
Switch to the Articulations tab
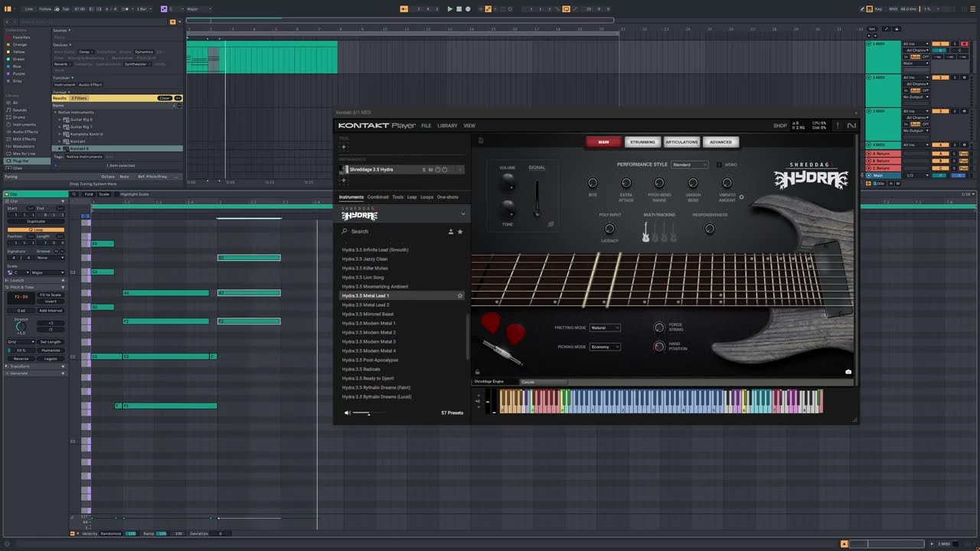point(681,142)
